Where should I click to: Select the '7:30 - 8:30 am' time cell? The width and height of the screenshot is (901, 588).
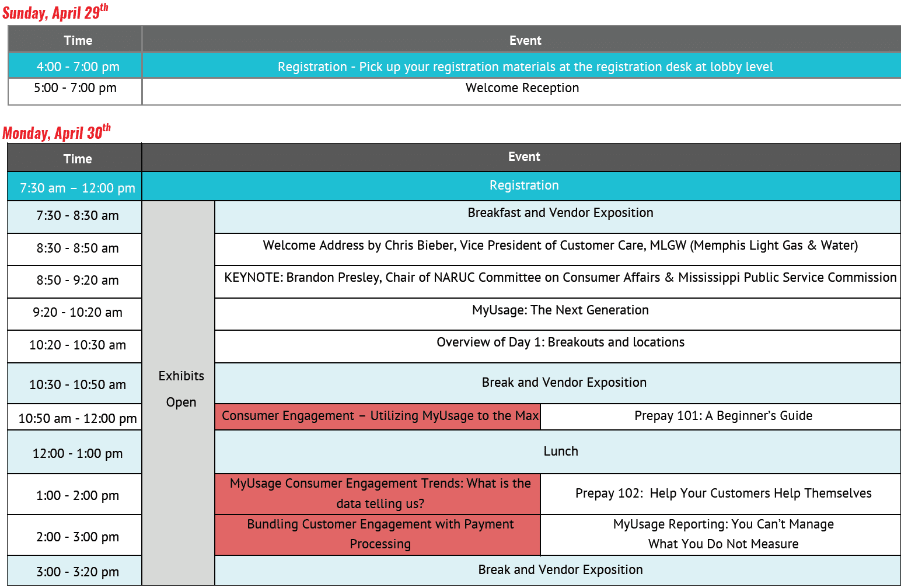[75, 217]
